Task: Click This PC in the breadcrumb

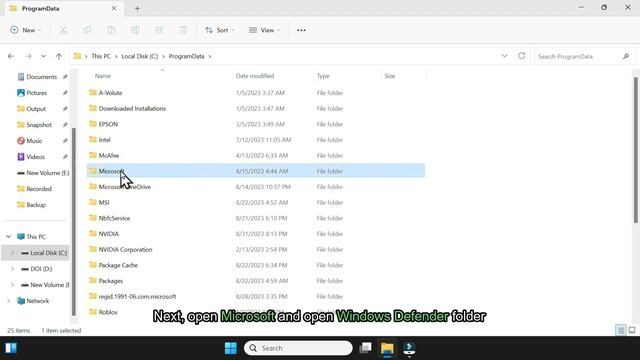Action: click(101, 56)
